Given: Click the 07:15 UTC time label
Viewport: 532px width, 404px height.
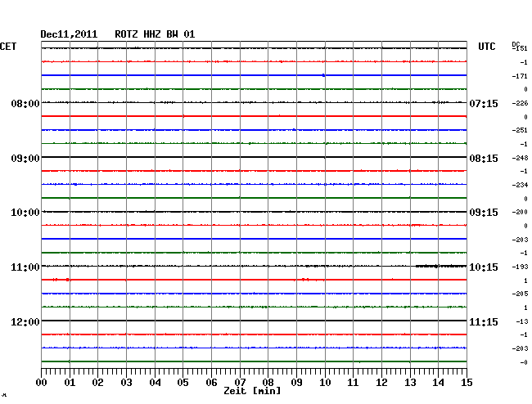Looking at the screenshot, I should point(484,103).
